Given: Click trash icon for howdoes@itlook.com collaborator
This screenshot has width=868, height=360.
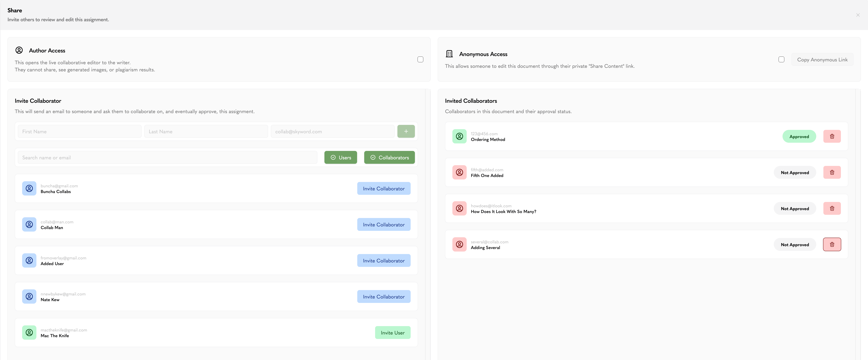Looking at the screenshot, I should coord(832,209).
